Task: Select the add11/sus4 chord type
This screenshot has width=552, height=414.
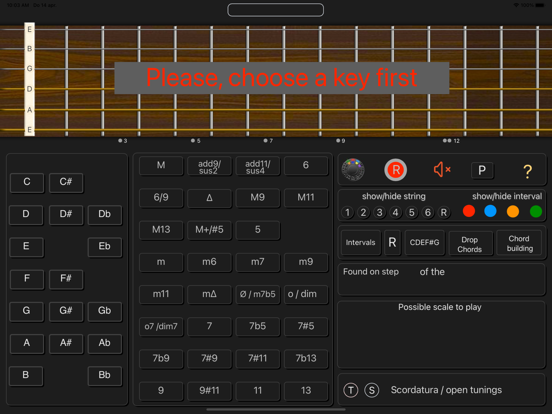Action: [258, 166]
